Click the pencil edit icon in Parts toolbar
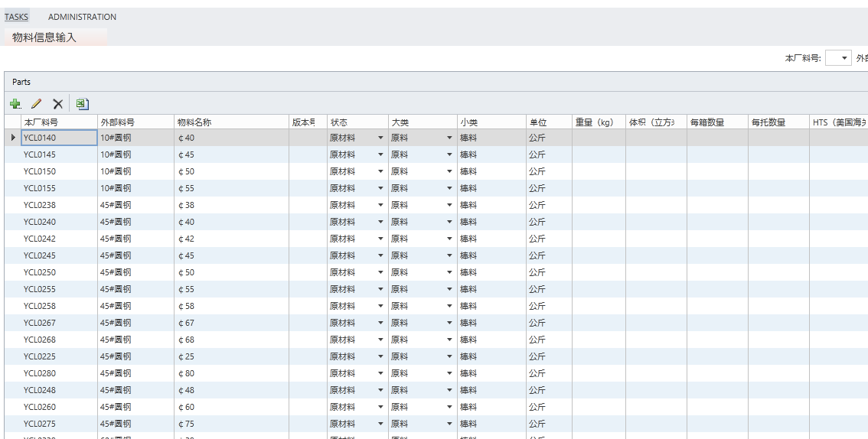868x439 pixels. pos(36,104)
